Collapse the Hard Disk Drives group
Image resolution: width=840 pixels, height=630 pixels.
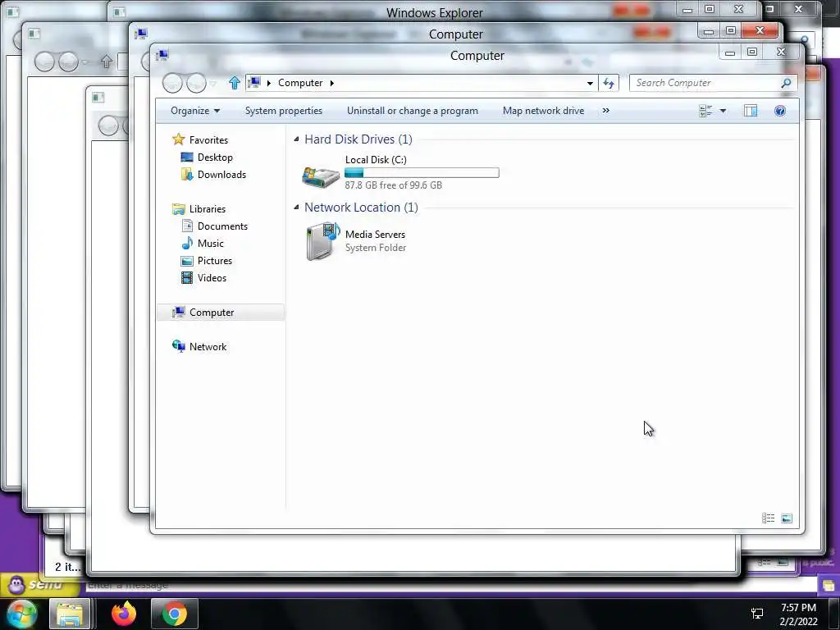click(296, 139)
